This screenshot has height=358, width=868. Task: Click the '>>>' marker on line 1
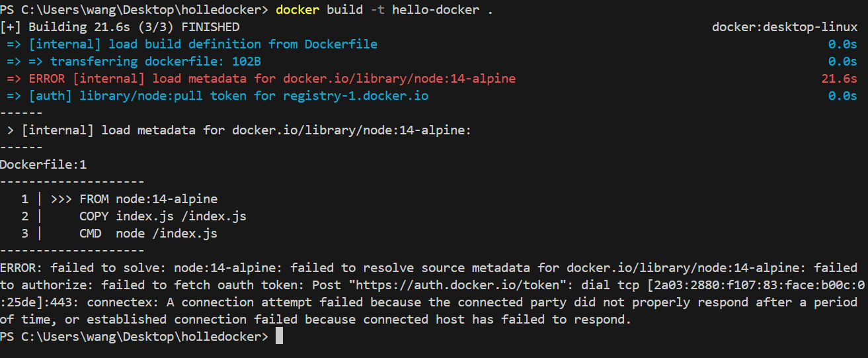coord(61,199)
